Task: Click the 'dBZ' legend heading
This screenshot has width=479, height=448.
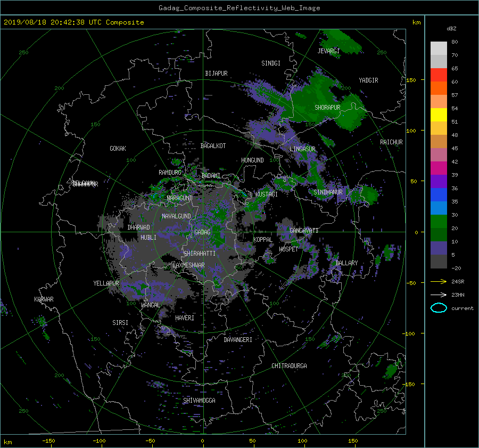Action: [451, 29]
